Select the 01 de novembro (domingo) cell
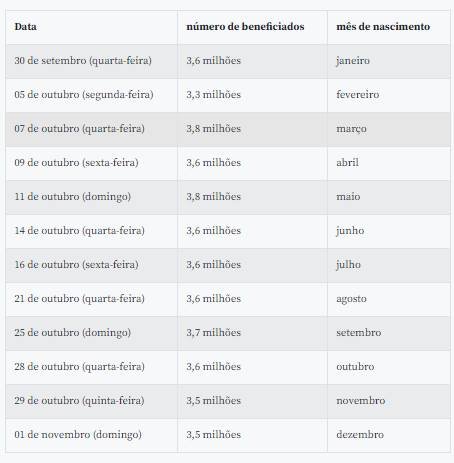 coord(92,435)
